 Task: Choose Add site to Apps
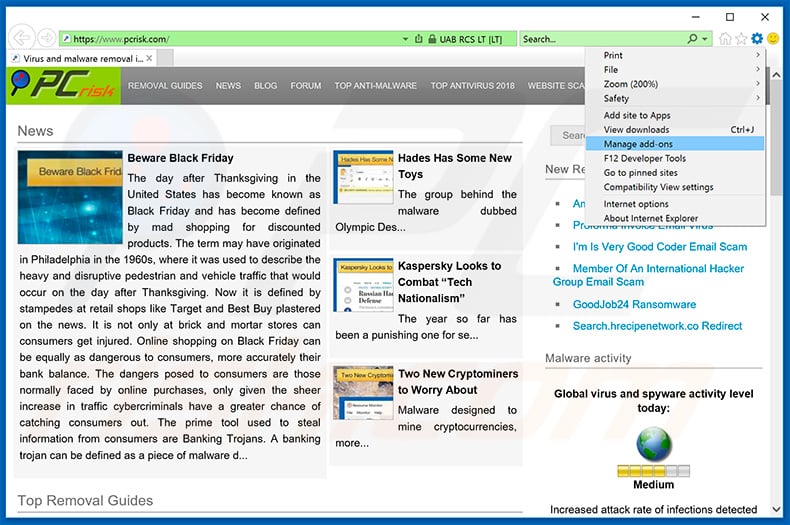(x=675, y=115)
